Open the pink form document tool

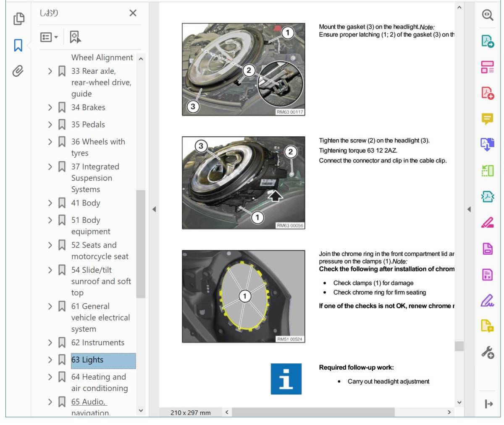click(x=487, y=274)
